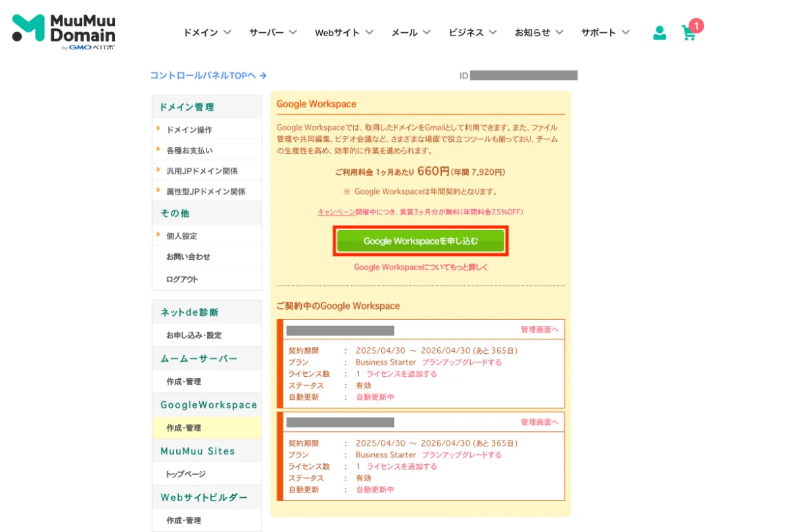The image size is (789, 532).
Task: Open the shopping cart icon
Action: [690, 32]
